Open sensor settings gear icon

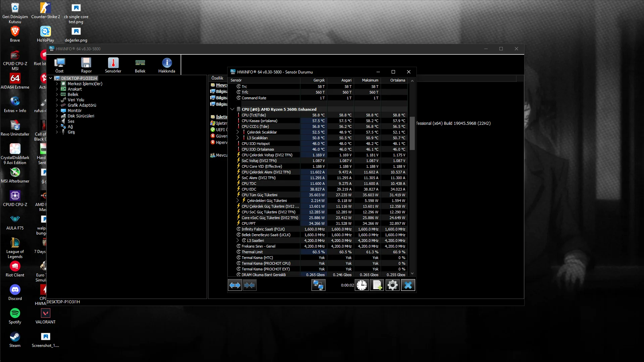point(392,285)
